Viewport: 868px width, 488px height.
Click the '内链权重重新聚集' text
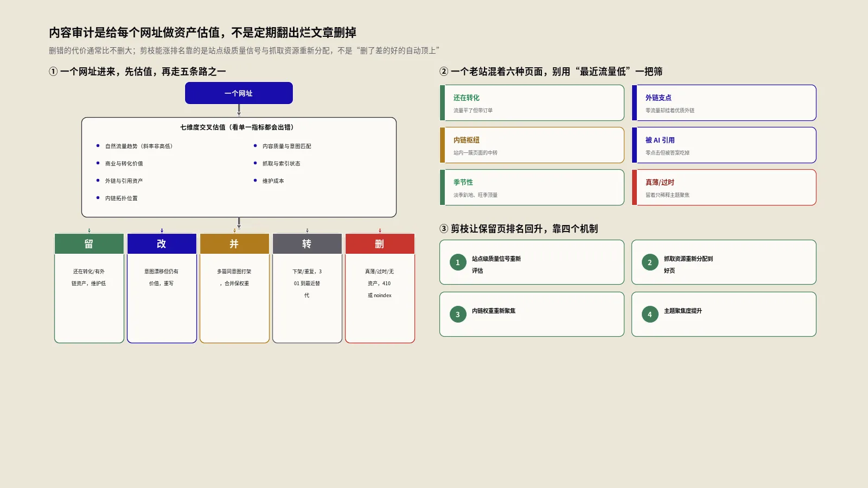[494, 311]
